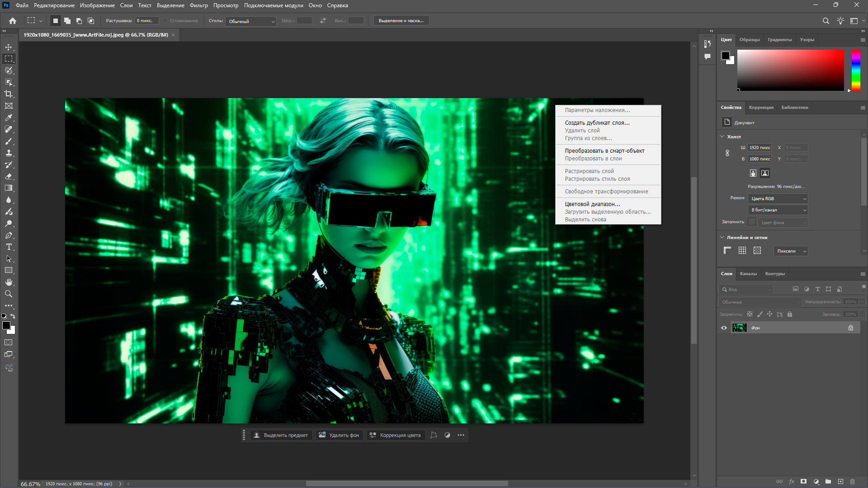Click the Выделить предмет button

point(281,435)
